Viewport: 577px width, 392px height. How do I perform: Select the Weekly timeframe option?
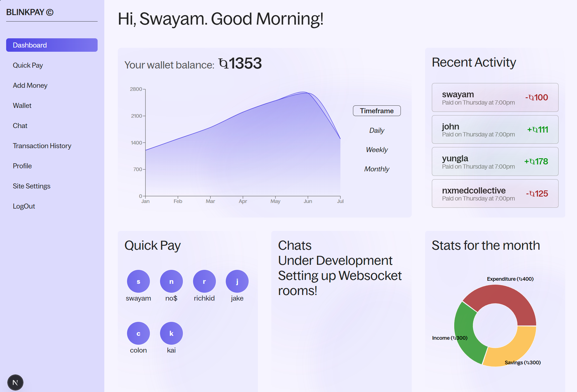(x=376, y=150)
